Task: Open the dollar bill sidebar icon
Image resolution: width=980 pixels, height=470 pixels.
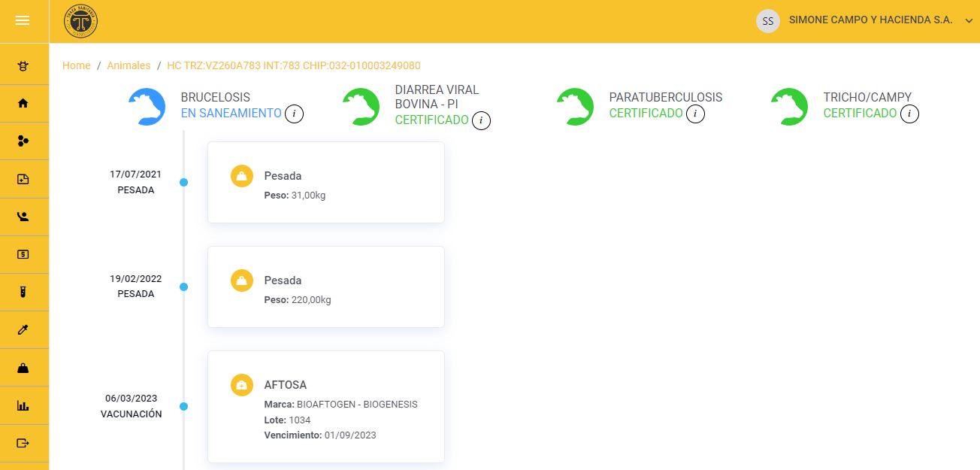Action: click(x=23, y=254)
